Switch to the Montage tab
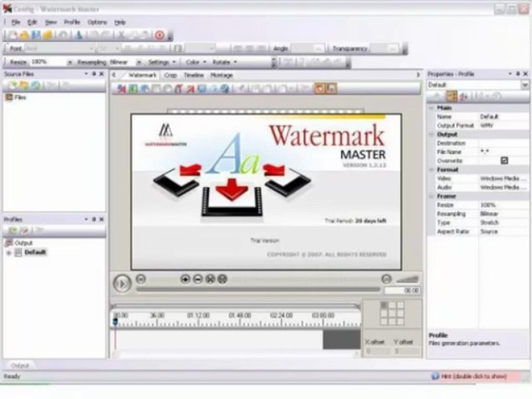 click(222, 75)
